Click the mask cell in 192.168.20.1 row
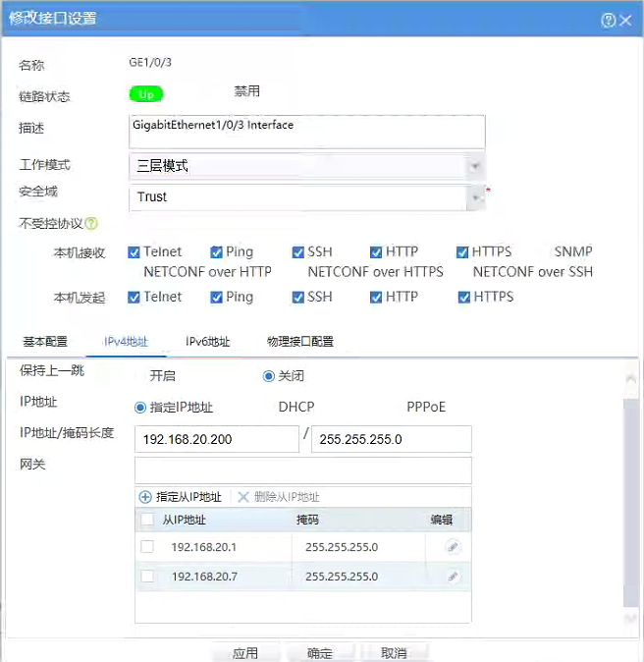 click(x=342, y=547)
